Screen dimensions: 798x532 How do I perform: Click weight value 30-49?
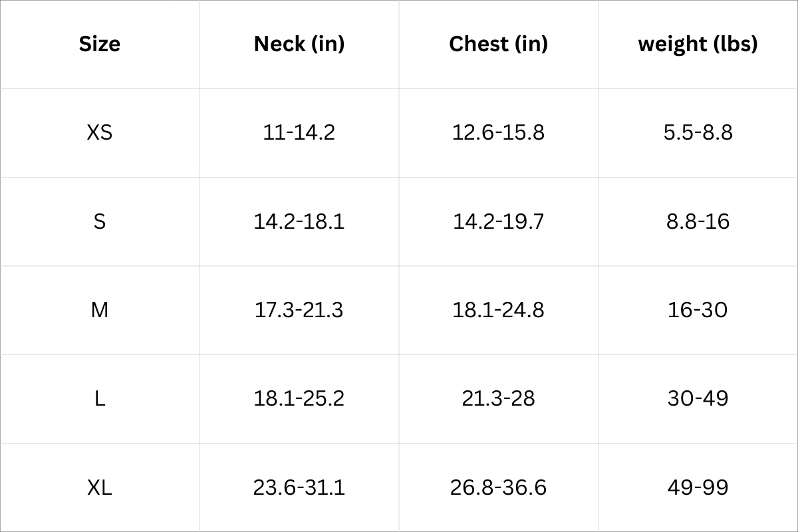point(698,398)
